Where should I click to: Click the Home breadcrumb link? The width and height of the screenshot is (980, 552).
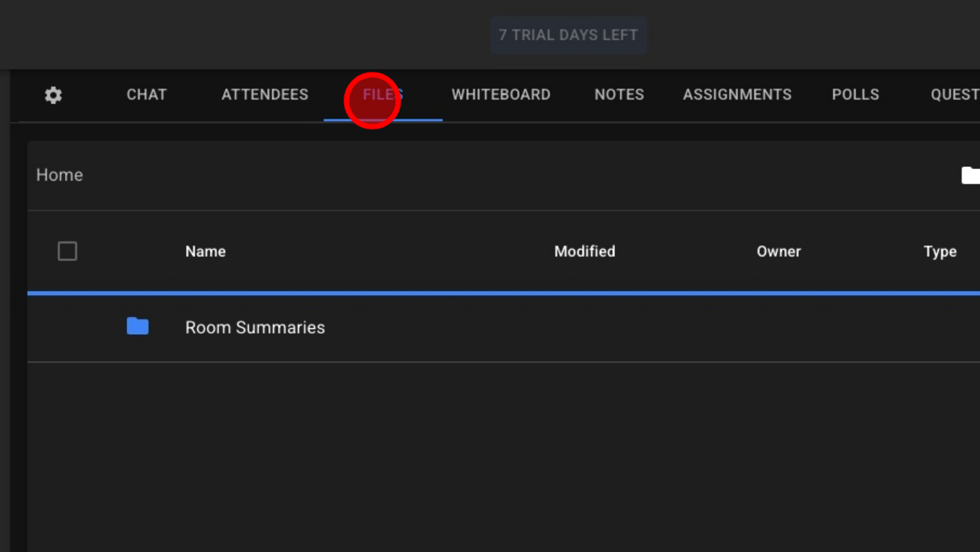(59, 175)
